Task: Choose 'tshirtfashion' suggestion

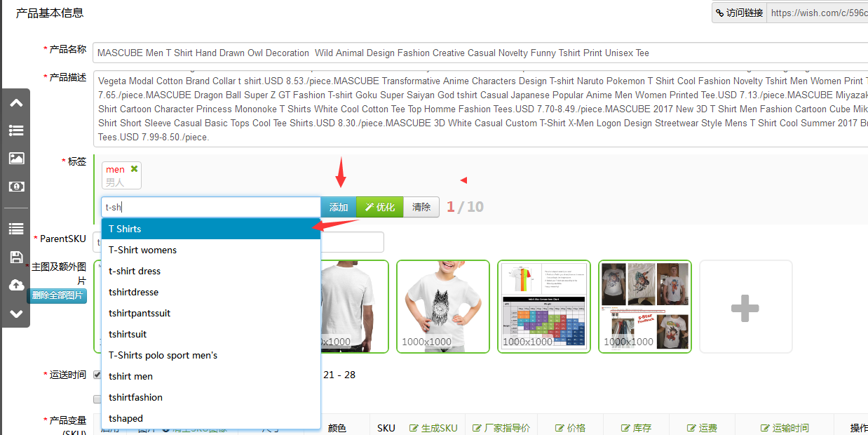Action: tap(211, 397)
